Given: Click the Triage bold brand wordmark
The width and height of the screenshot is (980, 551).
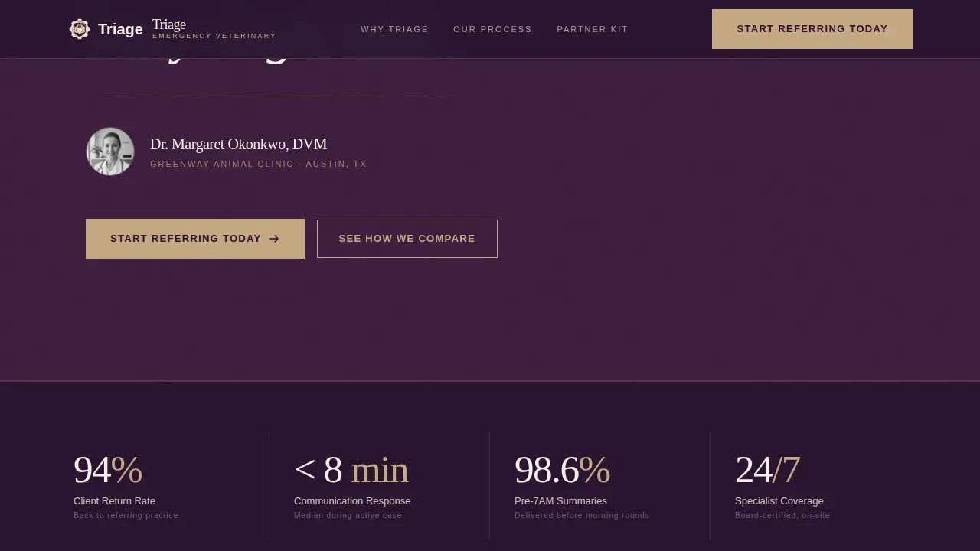Looking at the screenshot, I should coord(120,29).
